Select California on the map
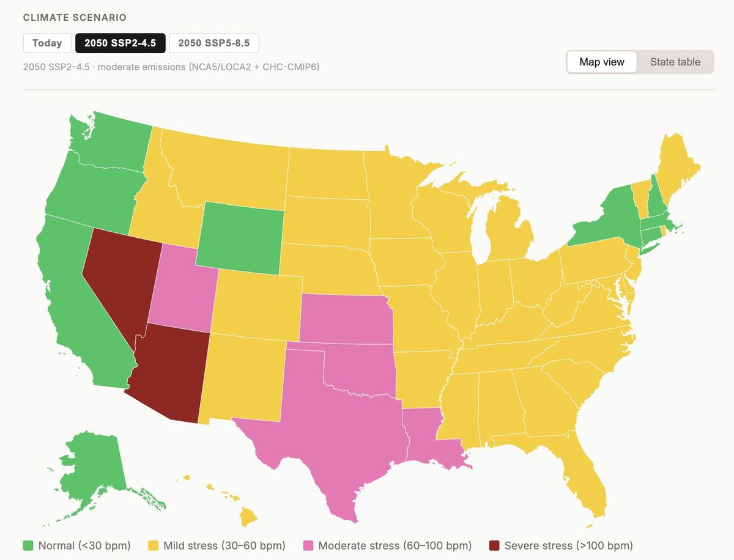 coord(73,306)
